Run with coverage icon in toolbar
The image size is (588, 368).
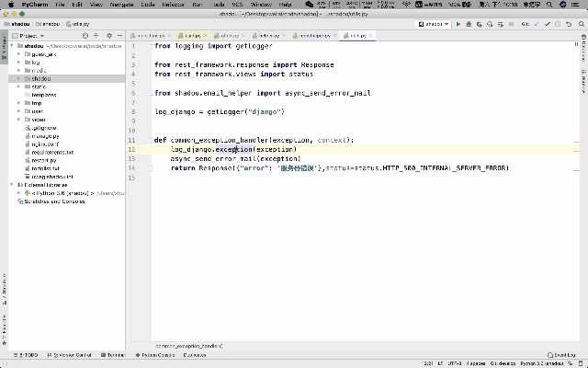pos(480,24)
